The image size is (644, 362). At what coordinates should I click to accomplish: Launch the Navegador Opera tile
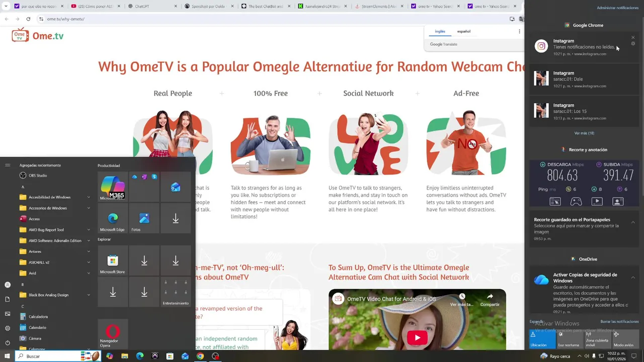click(113, 334)
